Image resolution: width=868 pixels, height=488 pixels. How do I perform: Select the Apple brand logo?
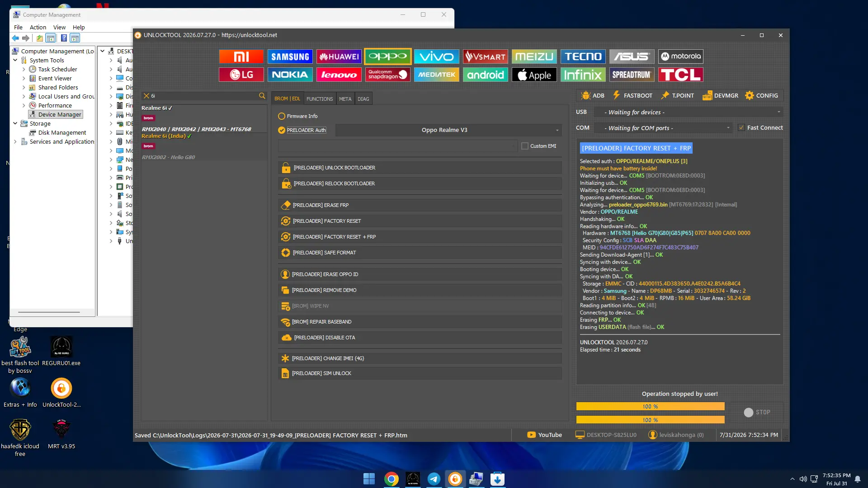(x=534, y=75)
